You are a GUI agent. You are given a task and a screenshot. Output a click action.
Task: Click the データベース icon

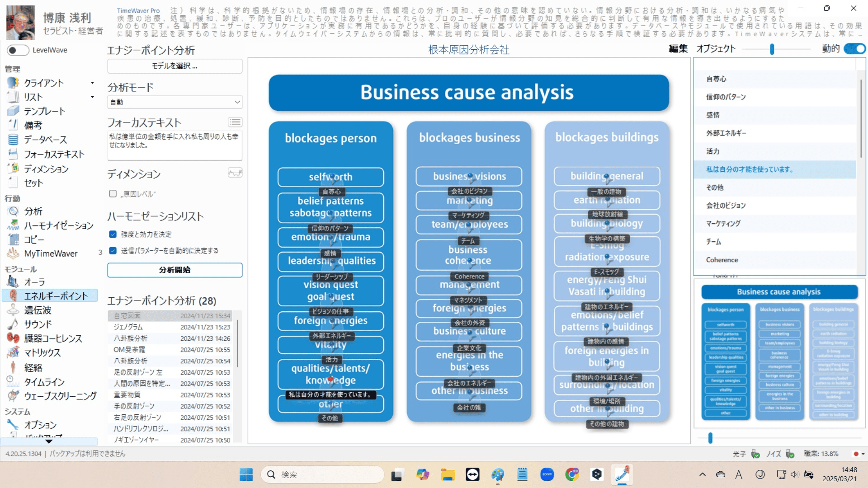tap(13, 140)
